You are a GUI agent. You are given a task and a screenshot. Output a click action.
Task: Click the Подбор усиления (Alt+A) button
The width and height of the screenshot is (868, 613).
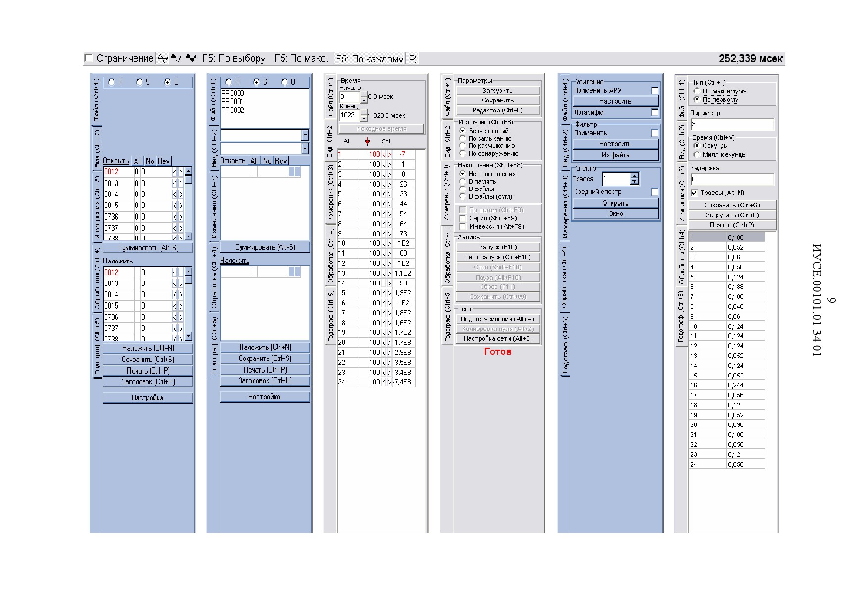point(497,319)
